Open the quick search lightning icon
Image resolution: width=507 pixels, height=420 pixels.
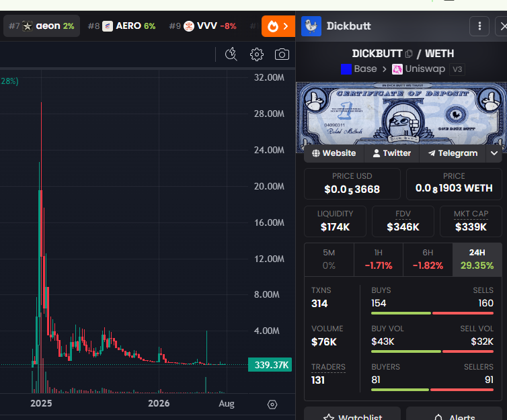[231, 54]
